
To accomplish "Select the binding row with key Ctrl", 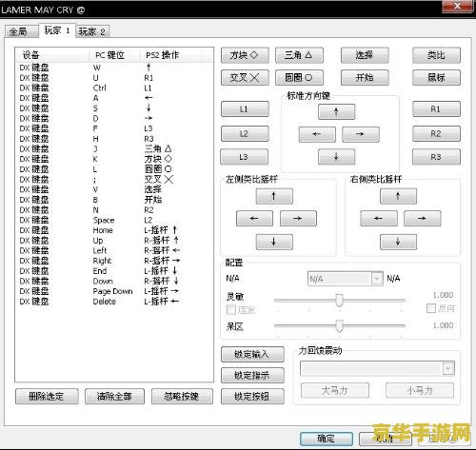I will click(114, 88).
